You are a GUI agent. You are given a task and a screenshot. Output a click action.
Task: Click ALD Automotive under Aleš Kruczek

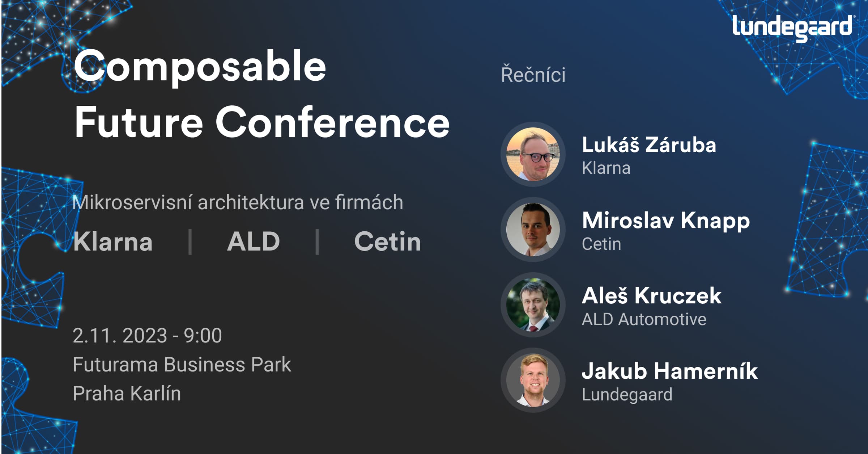pyautogui.click(x=644, y=319)
